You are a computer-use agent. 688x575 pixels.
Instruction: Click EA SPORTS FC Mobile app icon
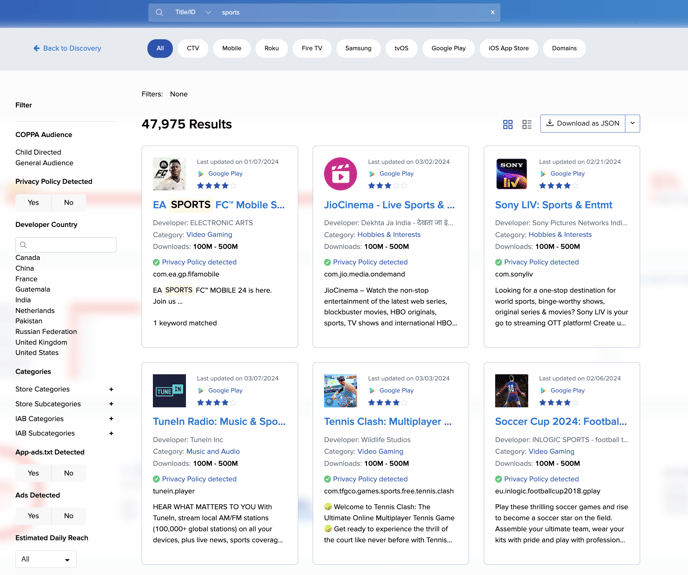tap(169, 174)
